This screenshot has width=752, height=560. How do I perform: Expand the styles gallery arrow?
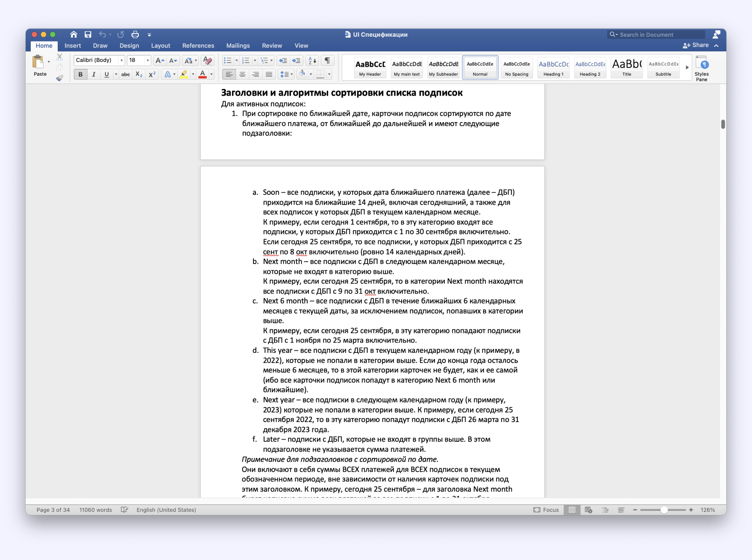pos(687,67)
